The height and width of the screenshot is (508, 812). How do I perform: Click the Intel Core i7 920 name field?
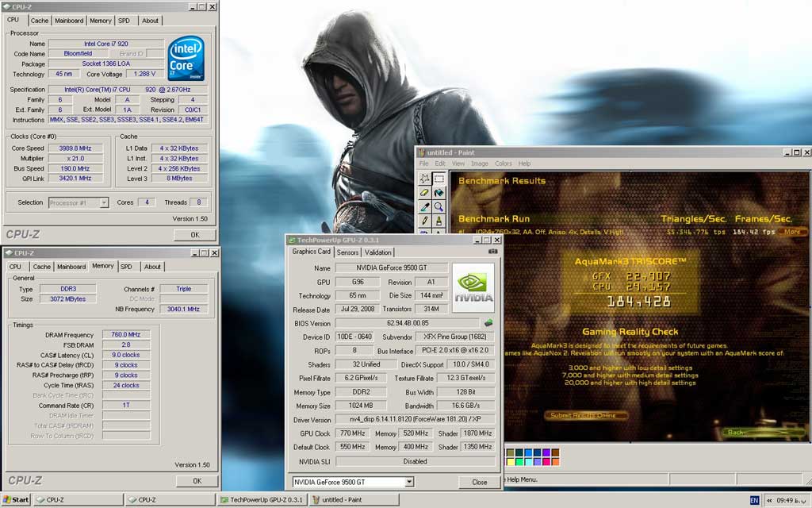(x=107, y=44)
